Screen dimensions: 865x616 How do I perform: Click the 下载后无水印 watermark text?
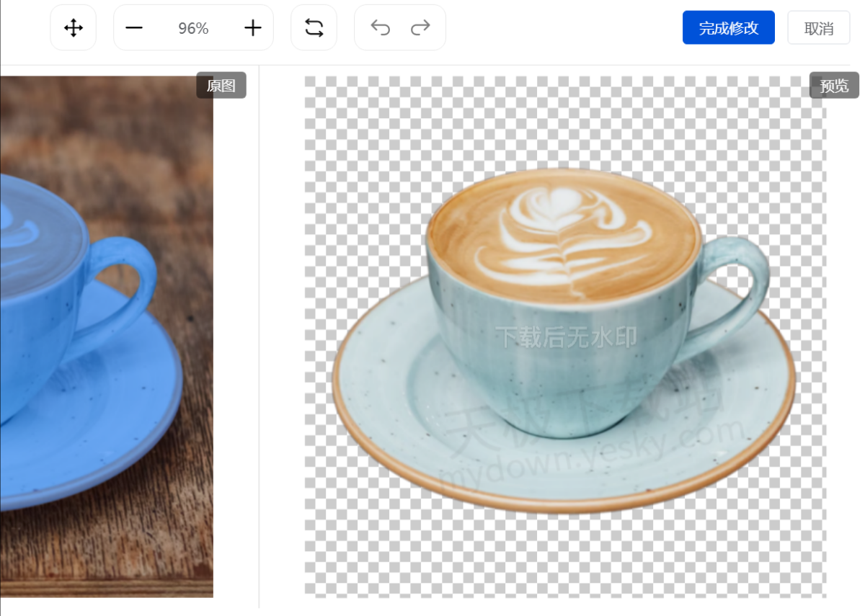(x=566, y=336)
